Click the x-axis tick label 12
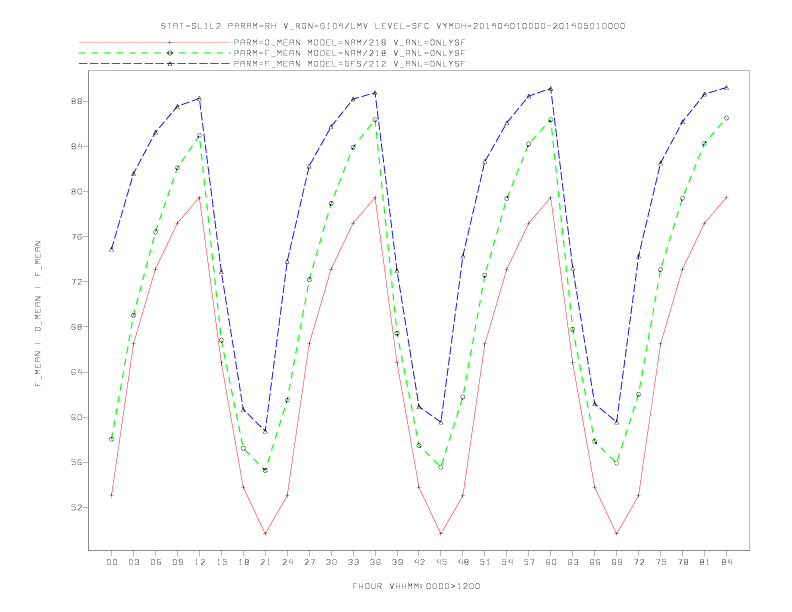This screenshot has height=612, width=792. [x=200, y=562]
